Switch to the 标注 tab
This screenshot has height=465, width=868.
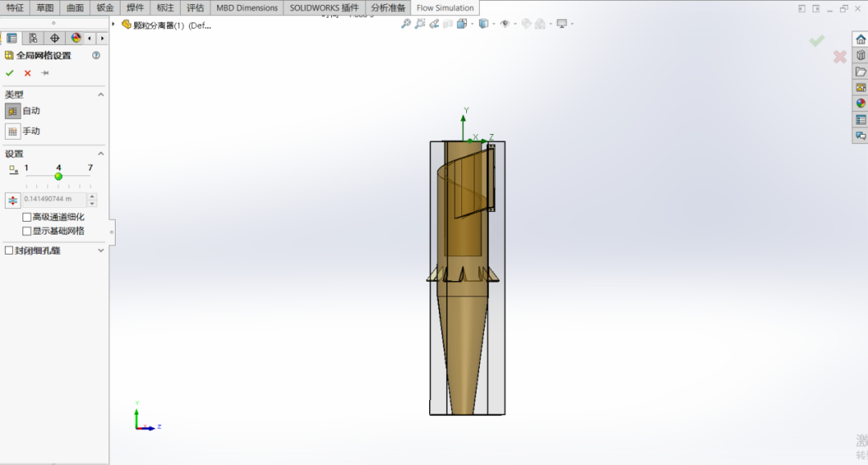pyautogui.click(x=165, y=8)
